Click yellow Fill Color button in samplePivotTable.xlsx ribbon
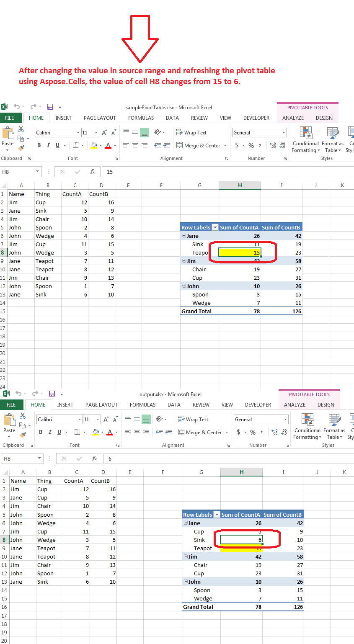 pyautogui.click(x=93, y=145)
